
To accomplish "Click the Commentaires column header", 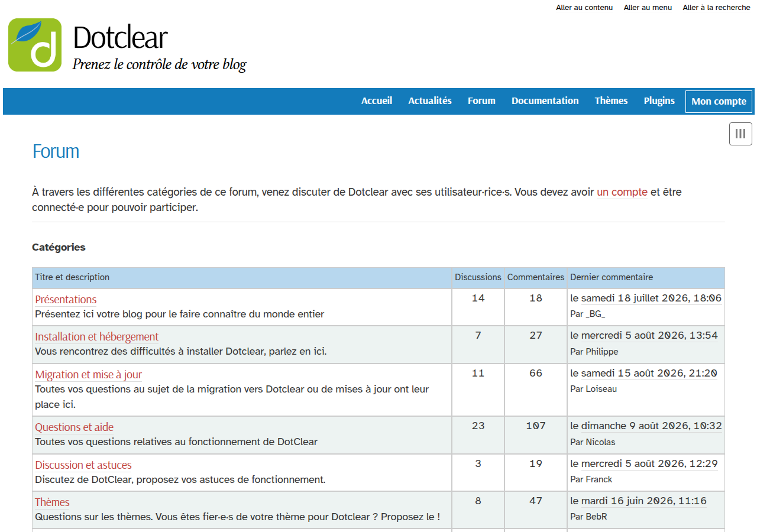I will click(536, 277).
